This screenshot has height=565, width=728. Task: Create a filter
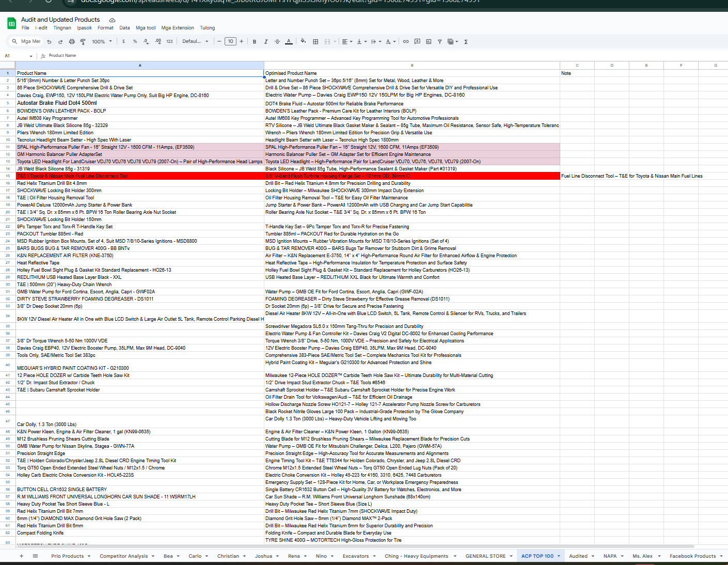point(440,41)
